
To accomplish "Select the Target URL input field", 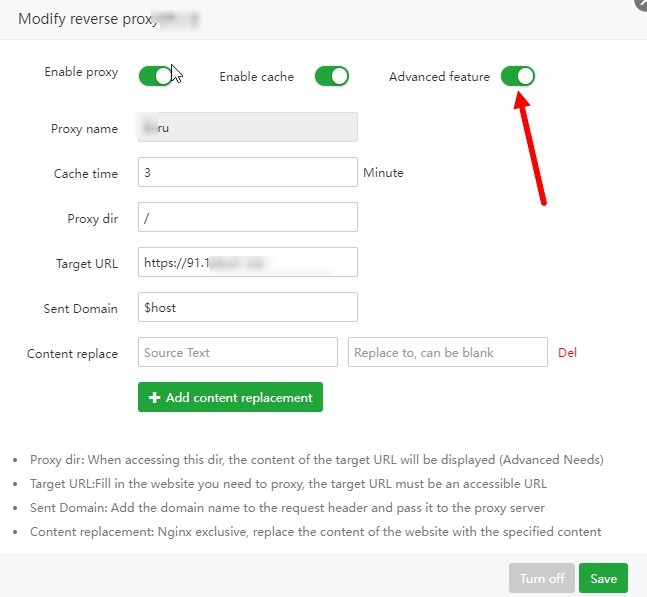I will coord(248,262).
